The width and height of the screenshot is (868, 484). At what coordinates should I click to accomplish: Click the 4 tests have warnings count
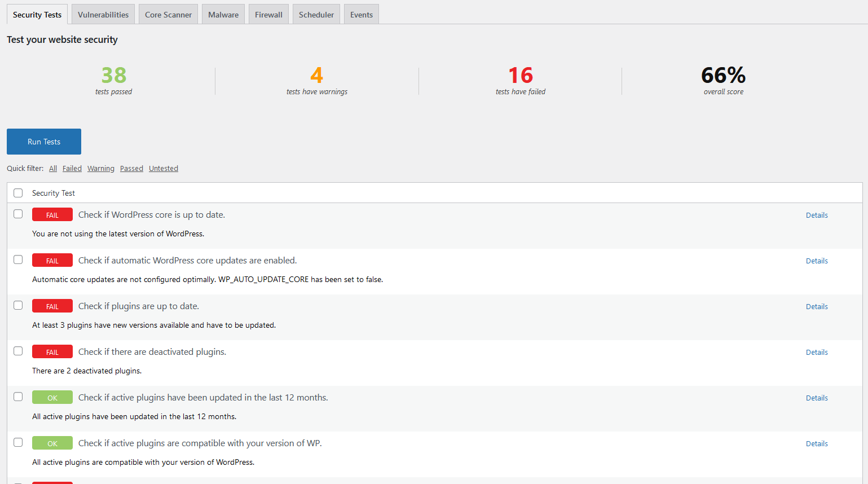pyautogui.click(x=317, y=75)
